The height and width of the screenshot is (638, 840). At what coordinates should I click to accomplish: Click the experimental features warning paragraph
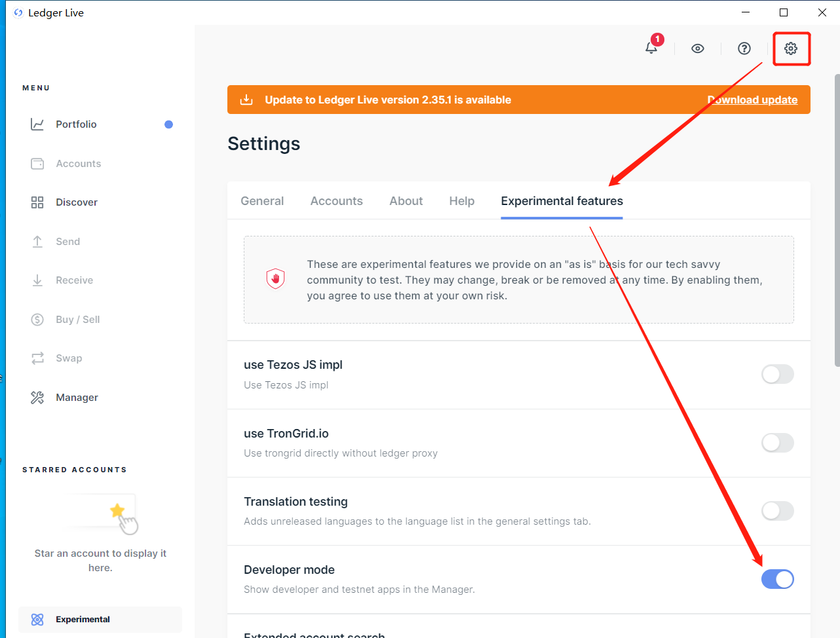click(535, 280)
